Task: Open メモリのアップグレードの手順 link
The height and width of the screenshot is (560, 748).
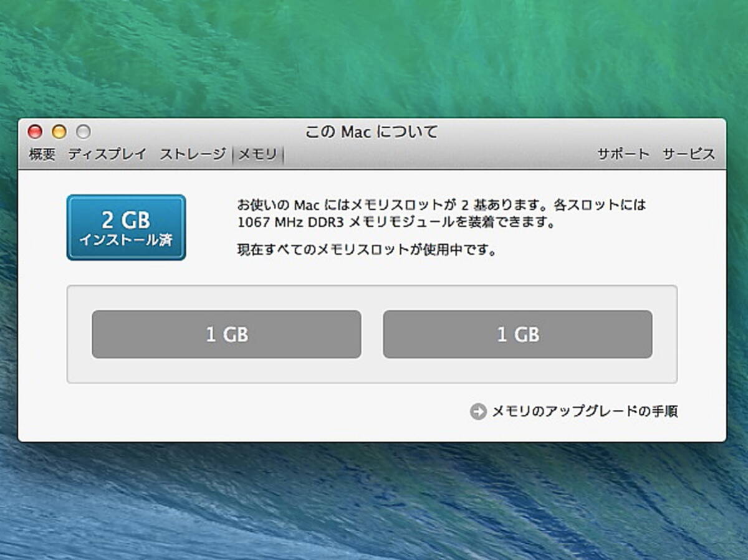Action: [585, 412]
